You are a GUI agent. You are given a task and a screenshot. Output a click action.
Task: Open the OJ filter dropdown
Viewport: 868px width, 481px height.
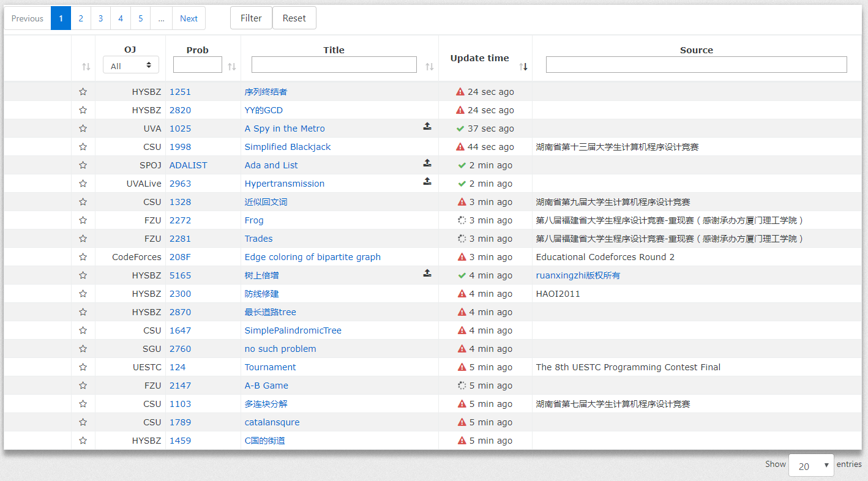131,65
